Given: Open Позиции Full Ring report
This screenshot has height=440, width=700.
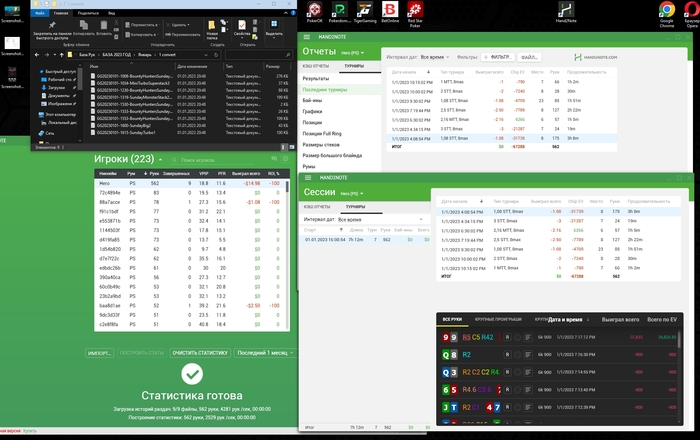Looking at the screenshot, I should coord(322,133).
